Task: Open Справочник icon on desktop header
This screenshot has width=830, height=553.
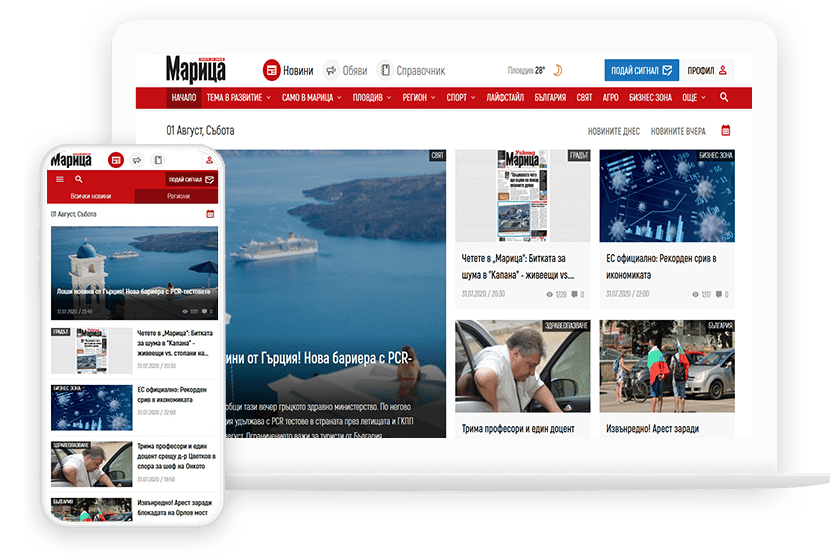Action: (x=385, y=70)
